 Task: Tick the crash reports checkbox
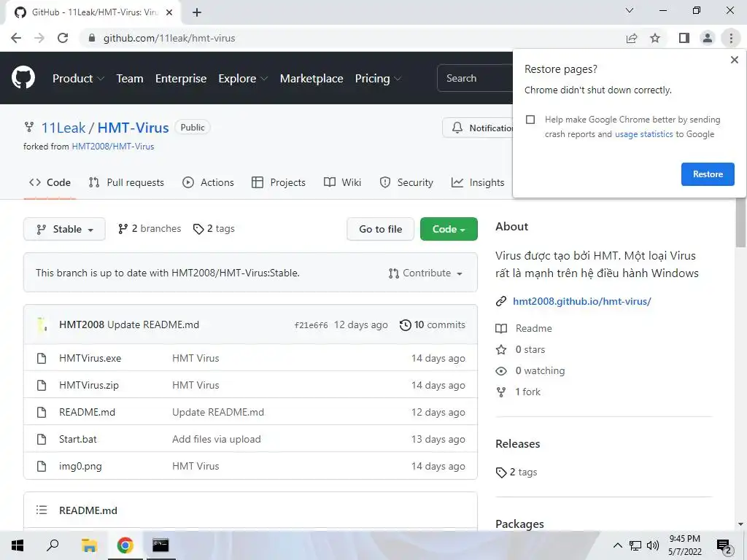(530, 120)
